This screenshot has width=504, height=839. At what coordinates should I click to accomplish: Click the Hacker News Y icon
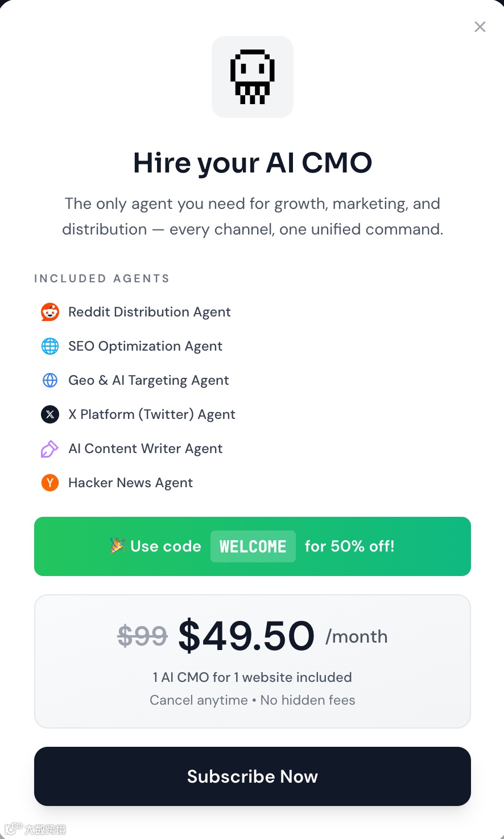point(50,483)
